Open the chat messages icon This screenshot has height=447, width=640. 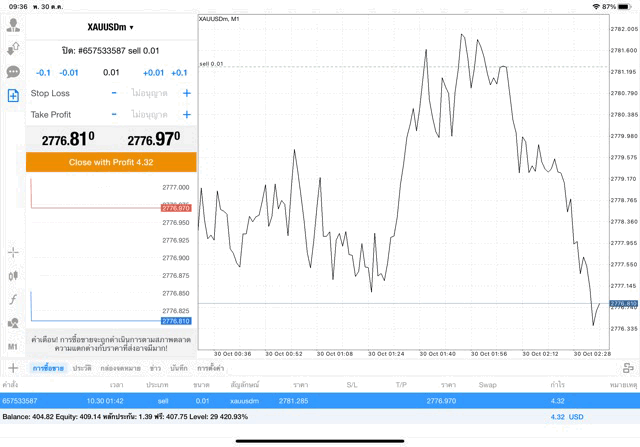pos(13,72)
